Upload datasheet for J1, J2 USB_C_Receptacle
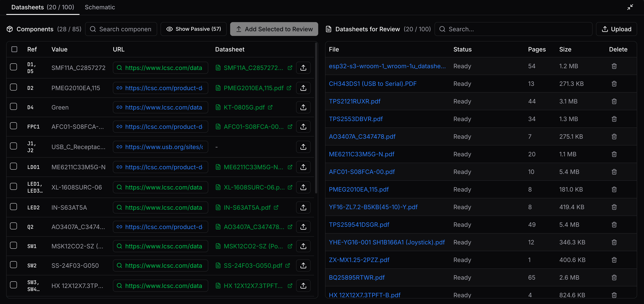The image size is (644, 304). tap(303, 147)
